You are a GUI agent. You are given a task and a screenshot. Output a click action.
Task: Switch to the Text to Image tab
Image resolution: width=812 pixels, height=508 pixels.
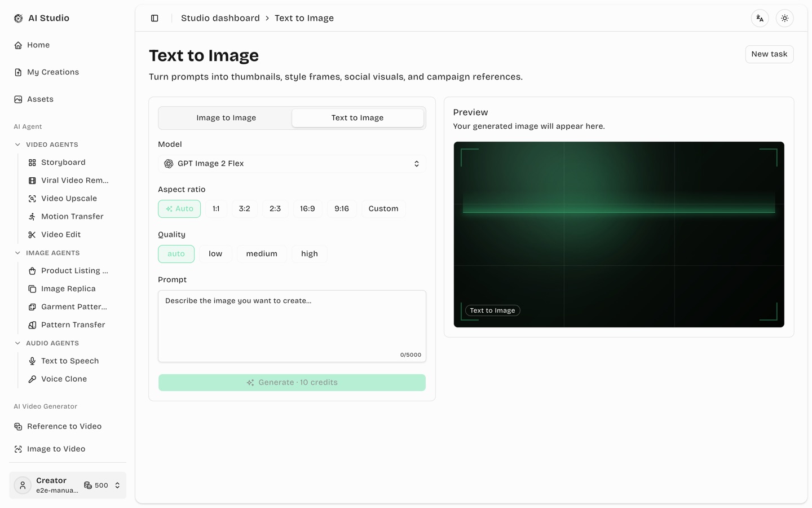[358, 118]
